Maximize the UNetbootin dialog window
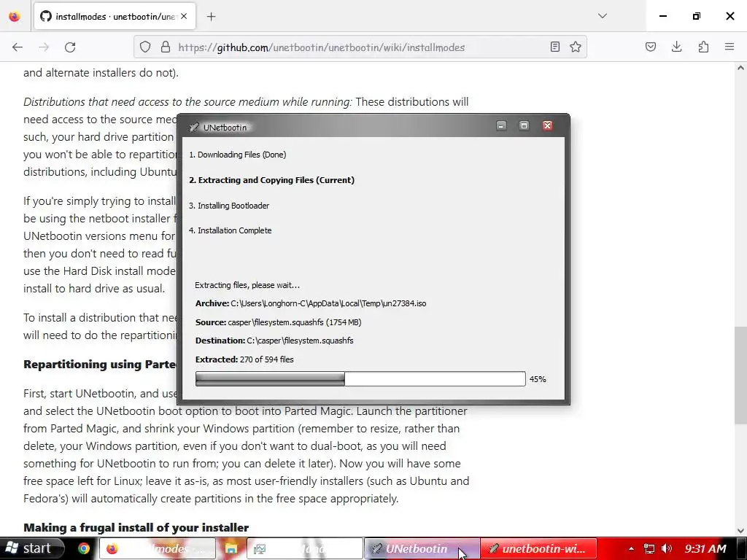Viewport: 747px width, 560px height. (524, 125)
